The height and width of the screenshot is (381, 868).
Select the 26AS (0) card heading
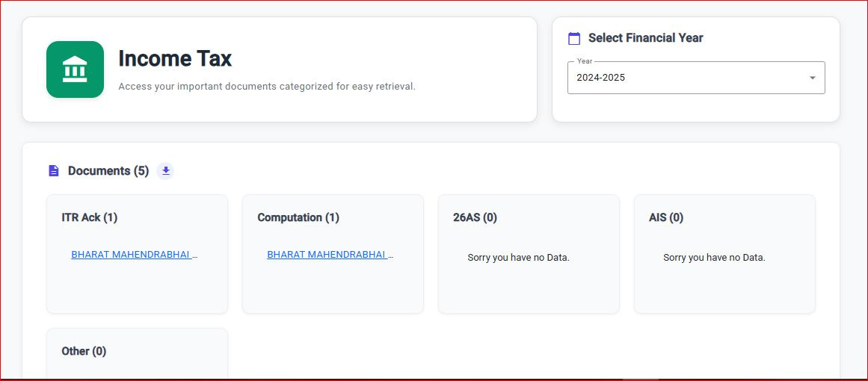(475, 217)
